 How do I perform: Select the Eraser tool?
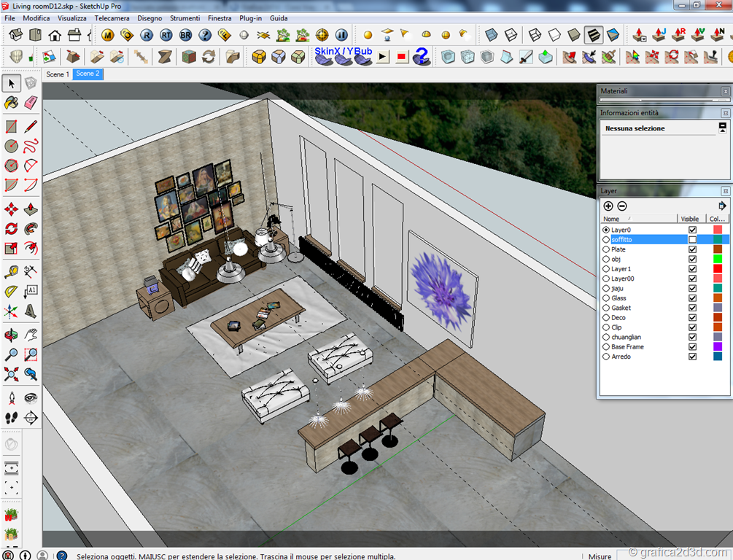[31, 103]
